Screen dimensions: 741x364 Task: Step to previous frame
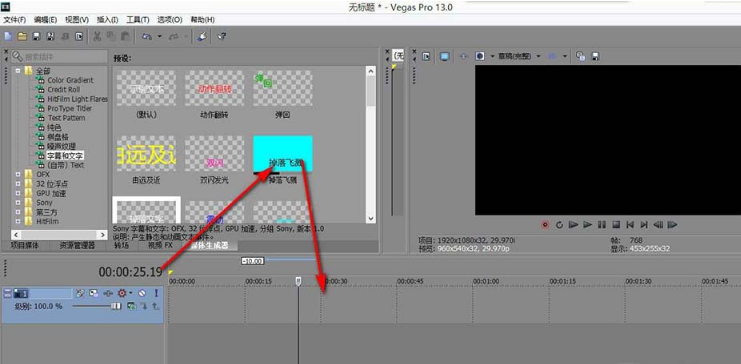pyautogui.click(x=658, y=225)
